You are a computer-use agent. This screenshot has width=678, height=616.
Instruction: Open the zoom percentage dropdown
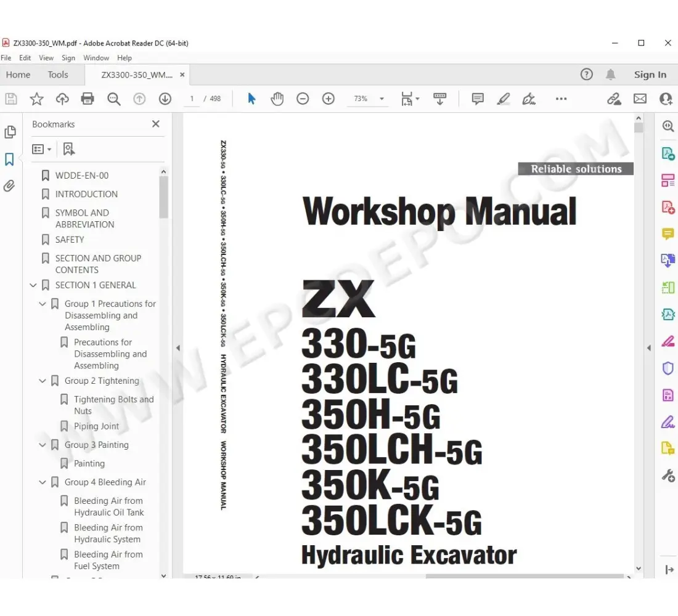[382, 99]
